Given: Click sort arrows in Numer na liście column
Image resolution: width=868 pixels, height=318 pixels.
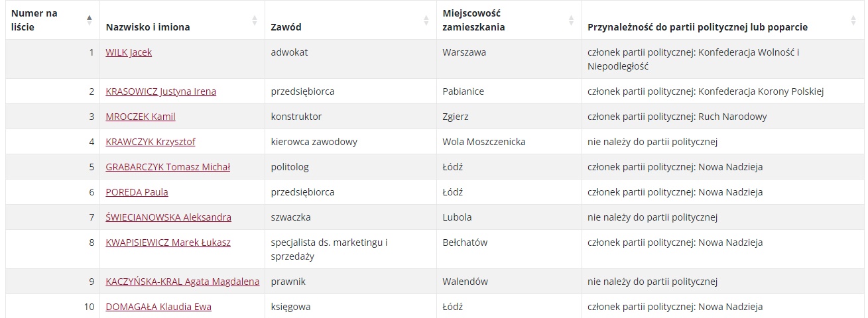Looking at the screenshot, I should (90, 21).
